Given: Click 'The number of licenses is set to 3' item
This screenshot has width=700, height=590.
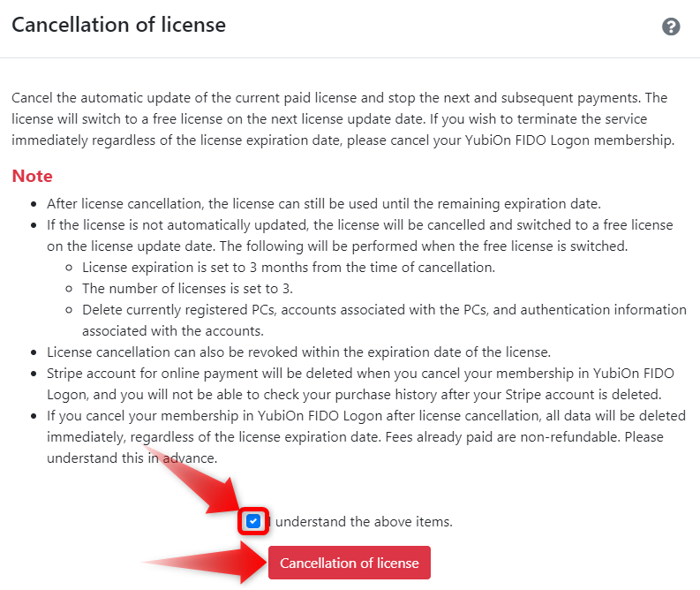Looking at the screenshot, I should coord(187,289).
